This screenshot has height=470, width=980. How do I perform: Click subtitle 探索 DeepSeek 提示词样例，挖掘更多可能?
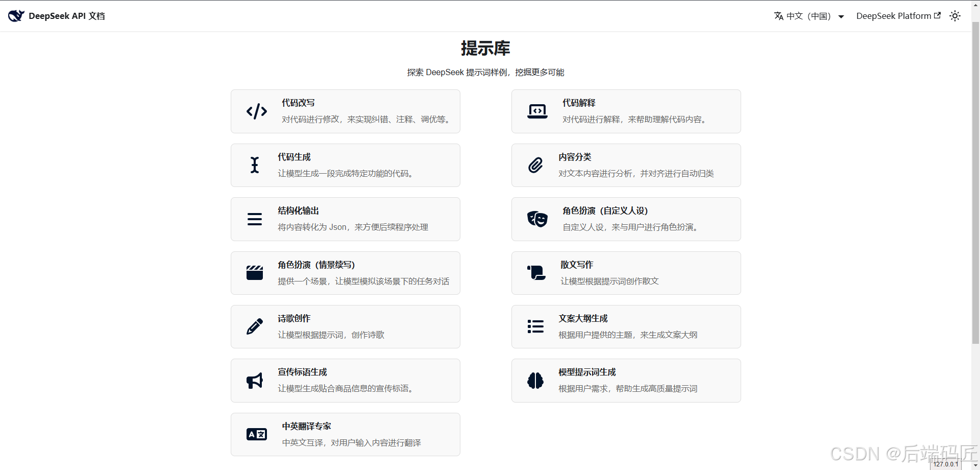tap(485, 72)
